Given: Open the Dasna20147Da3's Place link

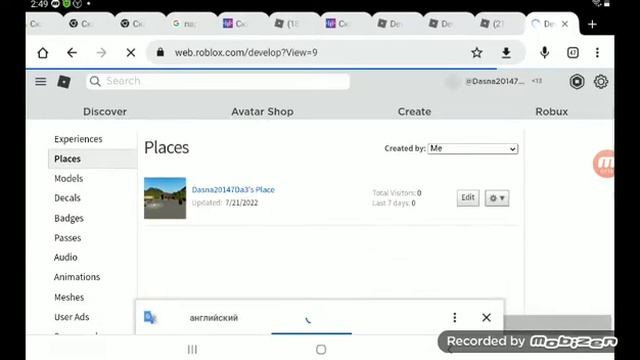Looking at the screenshot, I should (233, 190).
